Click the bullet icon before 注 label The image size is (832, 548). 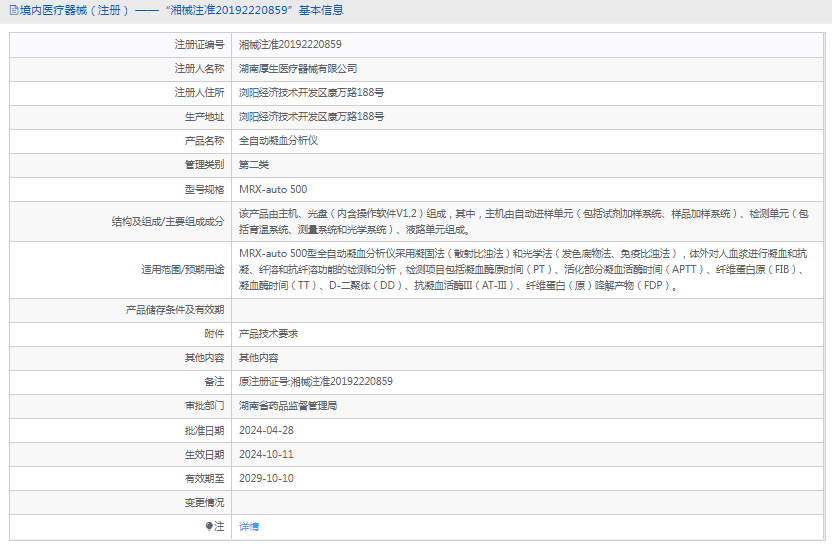pyautogui.click(x=209, y=526)
